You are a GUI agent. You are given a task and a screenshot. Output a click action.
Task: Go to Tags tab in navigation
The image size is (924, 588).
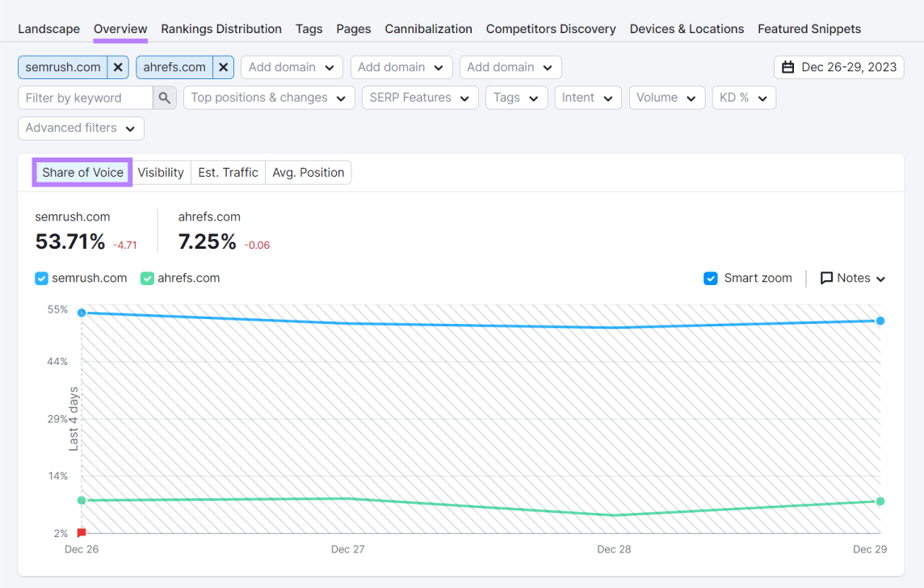pos(309,29)
